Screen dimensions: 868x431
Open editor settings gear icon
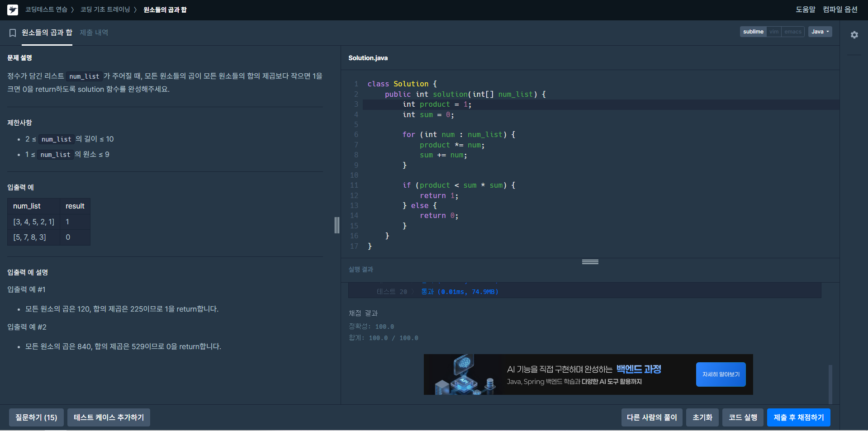point(854,35)
